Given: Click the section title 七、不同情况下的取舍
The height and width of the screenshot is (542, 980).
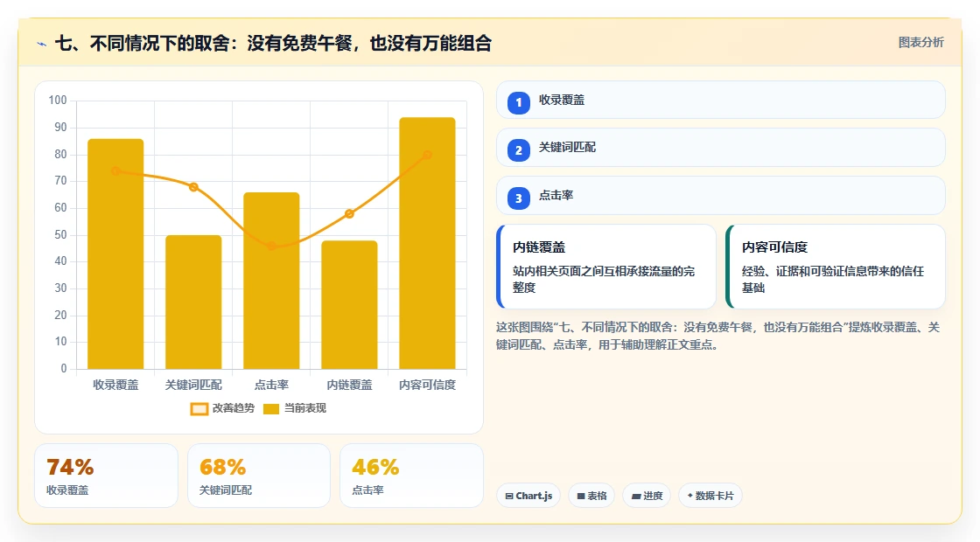Looking at the screenshot, I should [273, 44].
